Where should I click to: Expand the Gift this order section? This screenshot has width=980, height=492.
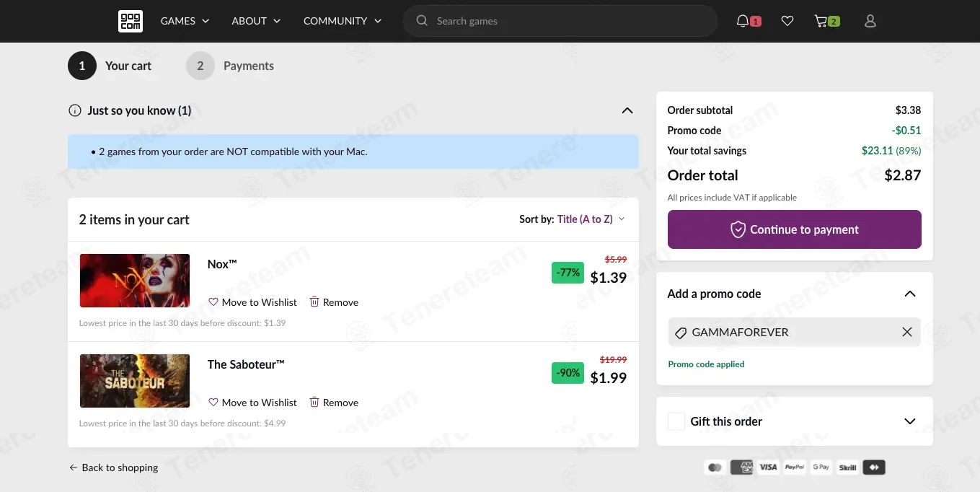point(910,421)
